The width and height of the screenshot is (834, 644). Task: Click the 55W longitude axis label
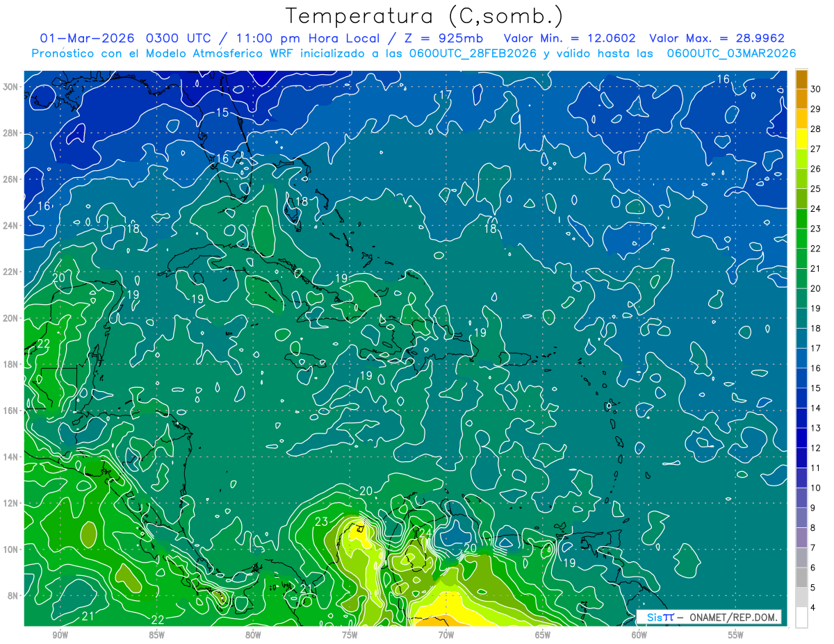click(x=736, y=635)
